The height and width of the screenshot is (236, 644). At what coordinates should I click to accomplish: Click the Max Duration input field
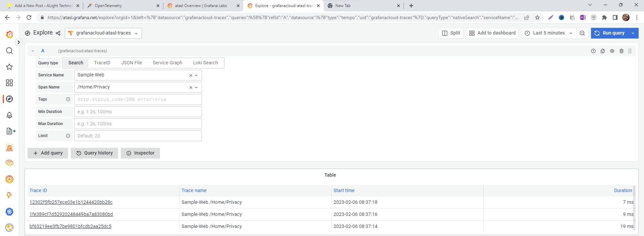tap(138, 124)
